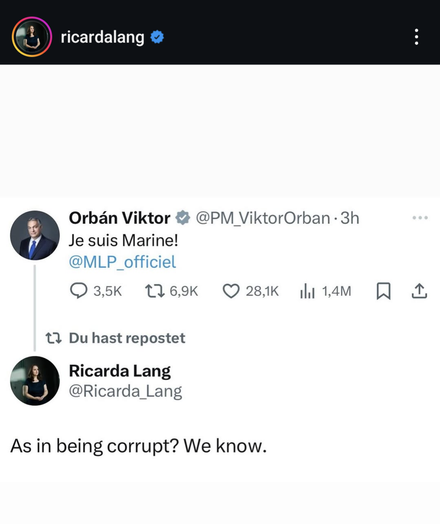Viewport: 440px width, 524px height.
Task: Share the tweet using the upload icon
Action: (419, 290)
